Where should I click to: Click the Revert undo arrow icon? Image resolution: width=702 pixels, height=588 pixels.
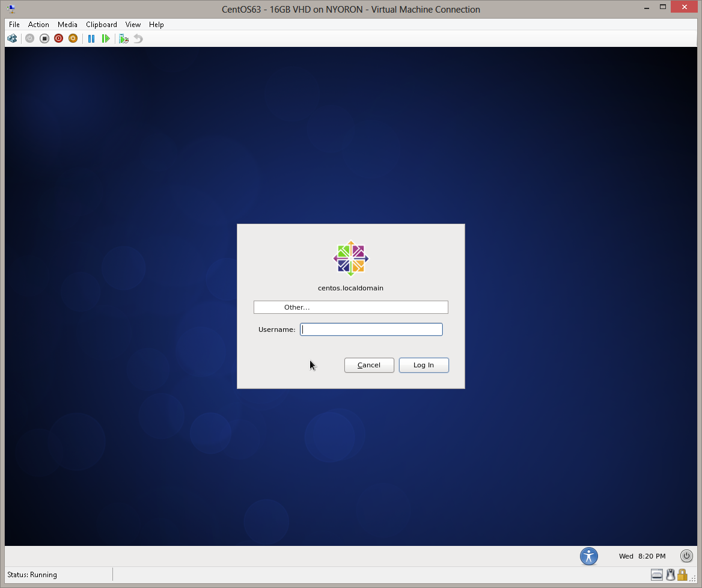point(138,38)
